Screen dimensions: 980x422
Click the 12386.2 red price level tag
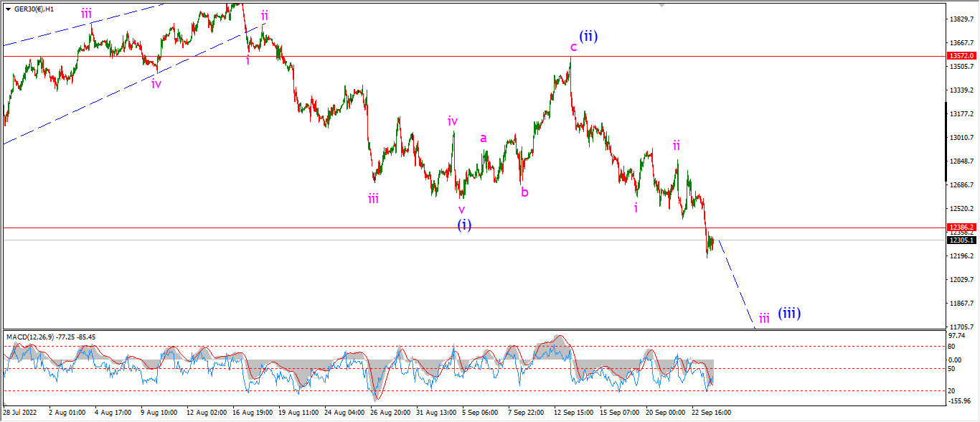(961, 227)
